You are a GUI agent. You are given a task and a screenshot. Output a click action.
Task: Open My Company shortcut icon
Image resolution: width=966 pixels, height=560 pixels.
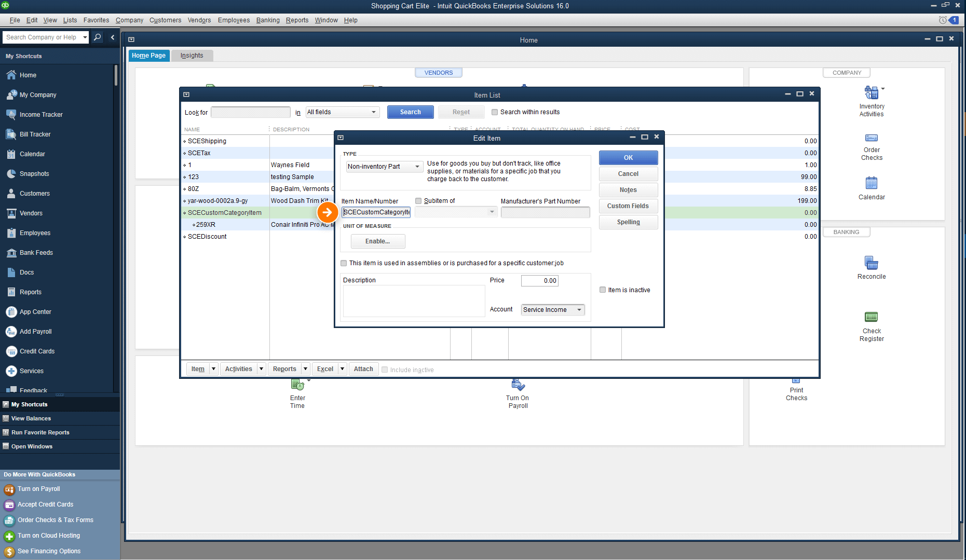pos(11,94)
